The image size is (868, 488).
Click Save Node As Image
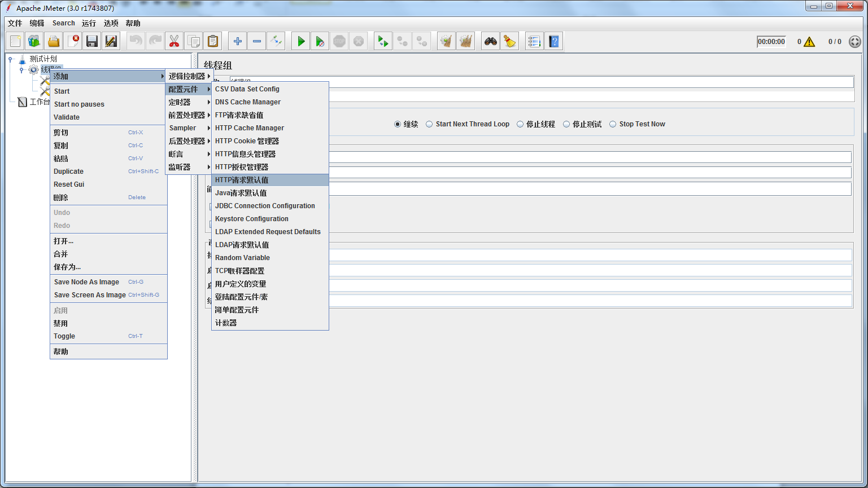pos(108,282)
